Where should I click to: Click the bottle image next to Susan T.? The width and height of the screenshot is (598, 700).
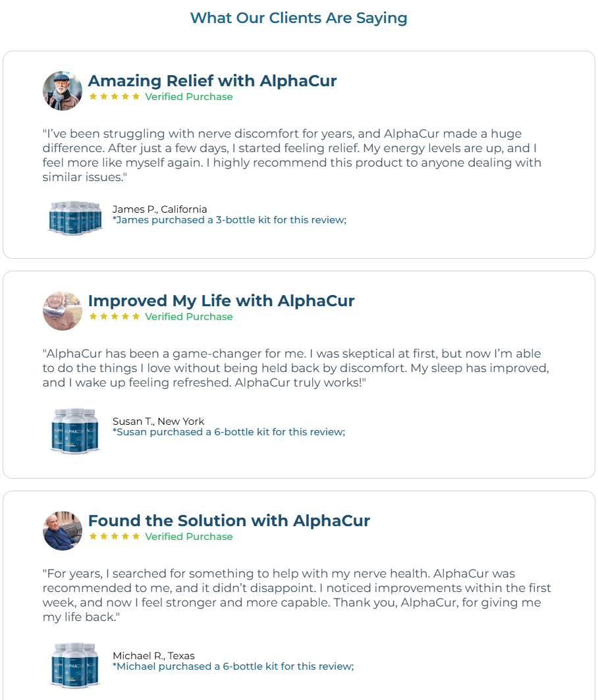point(75,431)
